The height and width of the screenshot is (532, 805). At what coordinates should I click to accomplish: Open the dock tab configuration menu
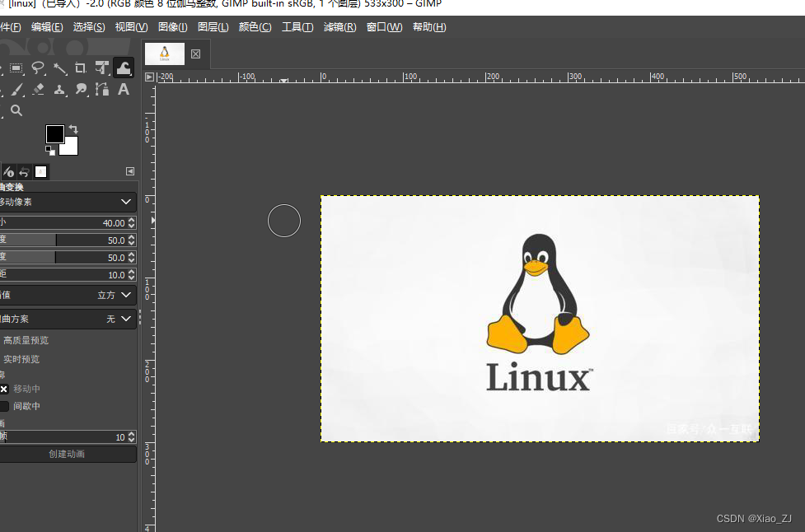point(130,171)
